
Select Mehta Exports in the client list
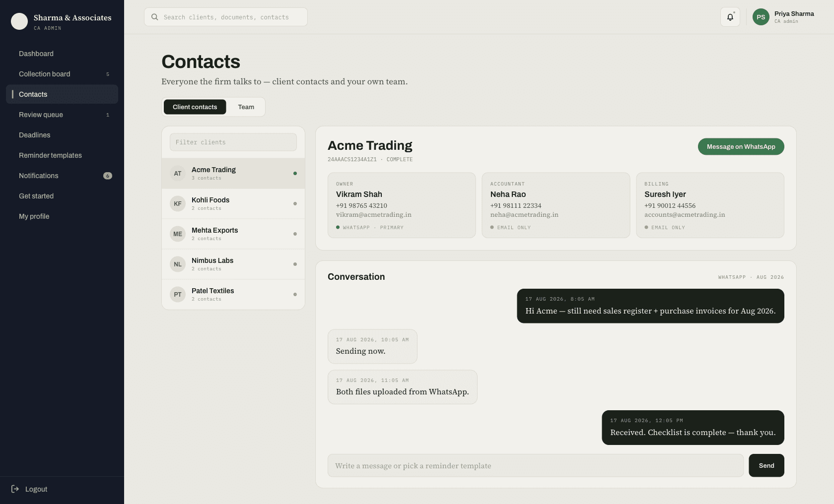click(233, 234)
